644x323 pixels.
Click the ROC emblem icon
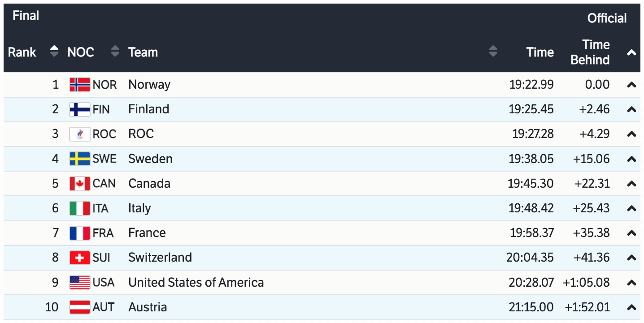click(x=80, y=134)
